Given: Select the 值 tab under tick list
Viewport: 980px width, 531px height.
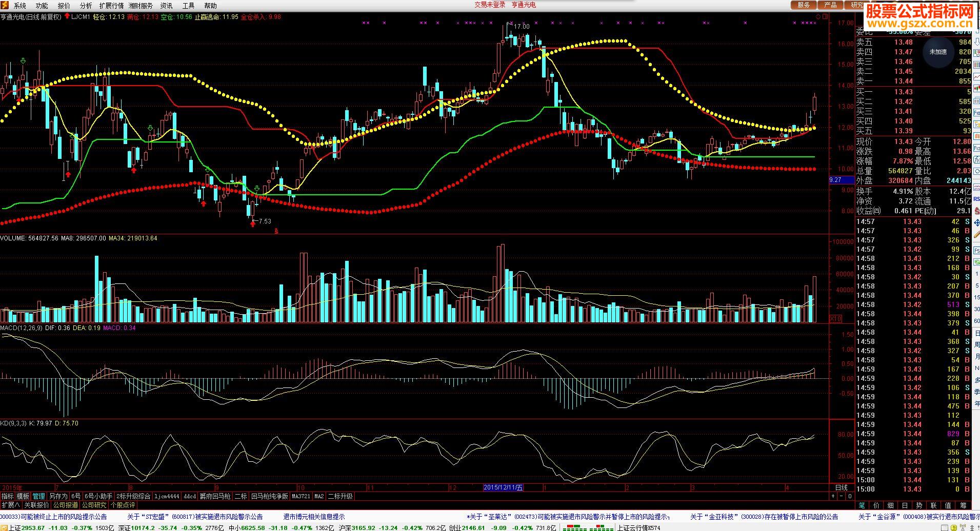Looking at the screenshot, I should 948,505.
